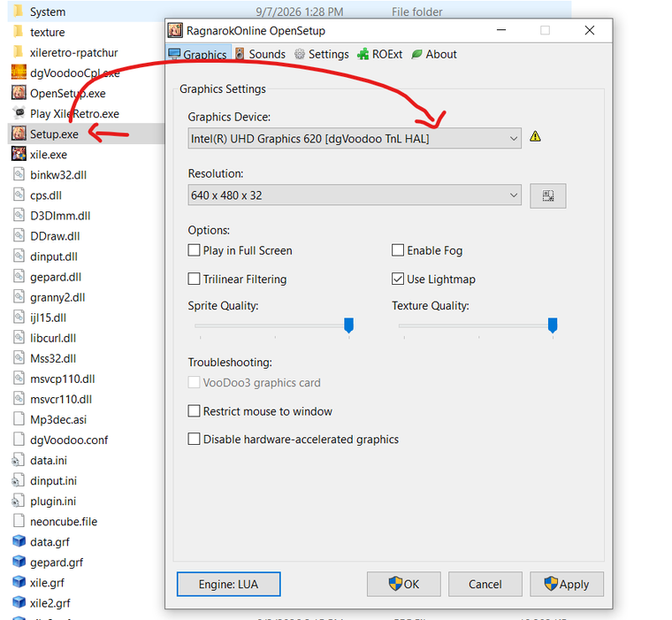672x620 pixels.
Task: Click the System folder icon
Action: point(19,11)
